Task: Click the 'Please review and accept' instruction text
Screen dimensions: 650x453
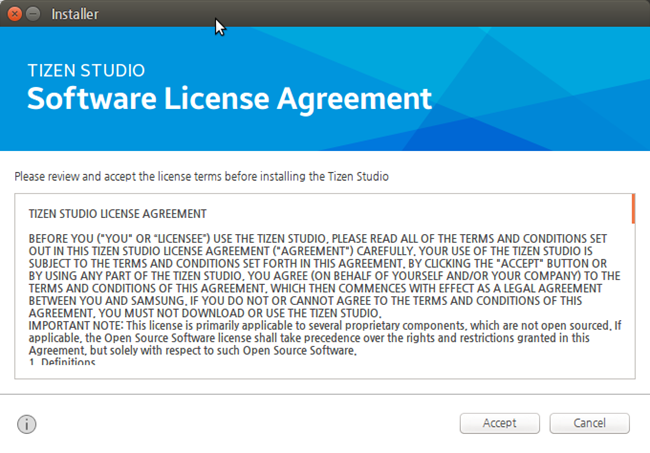Action: (201, 176)
